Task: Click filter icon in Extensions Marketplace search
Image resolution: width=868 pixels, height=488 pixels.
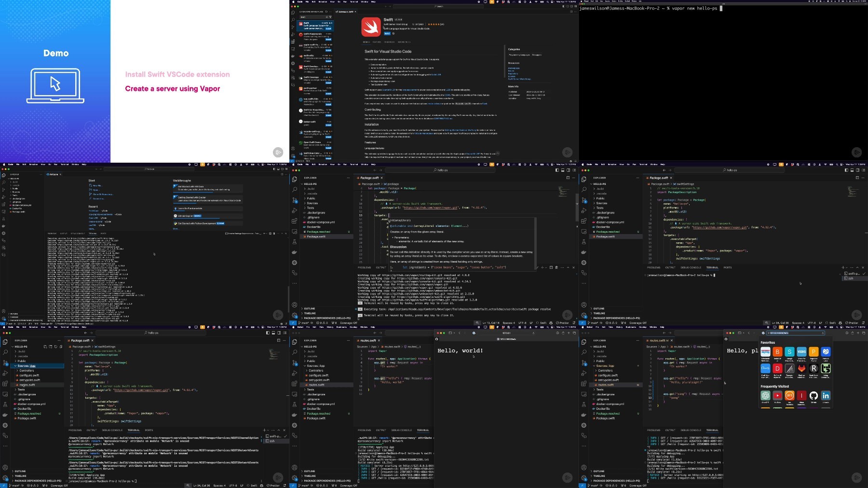Action: tap(331, 17)
